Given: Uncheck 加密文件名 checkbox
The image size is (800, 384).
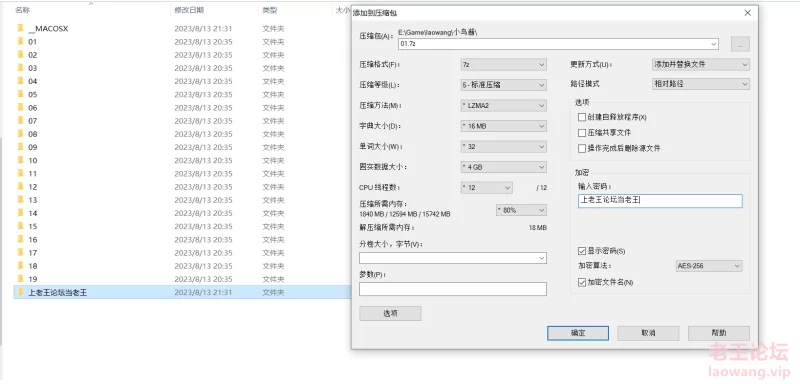Looking at the screenshot, I should [x=582, y=282].
